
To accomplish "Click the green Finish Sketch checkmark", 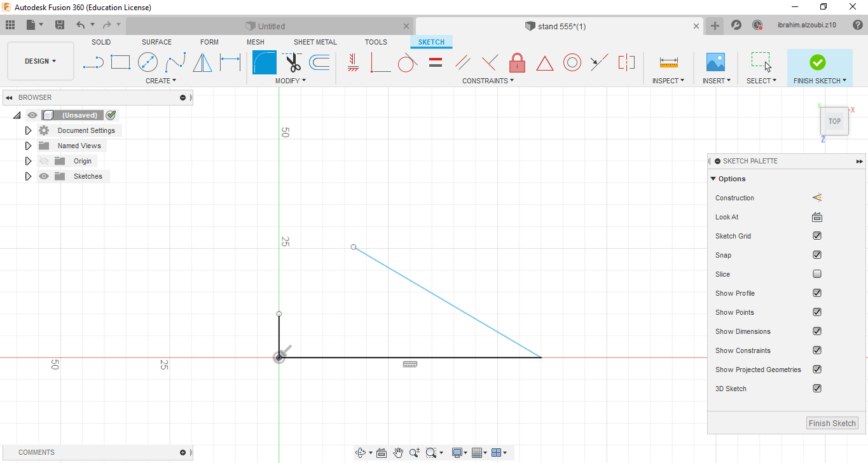I will [818, 62].
